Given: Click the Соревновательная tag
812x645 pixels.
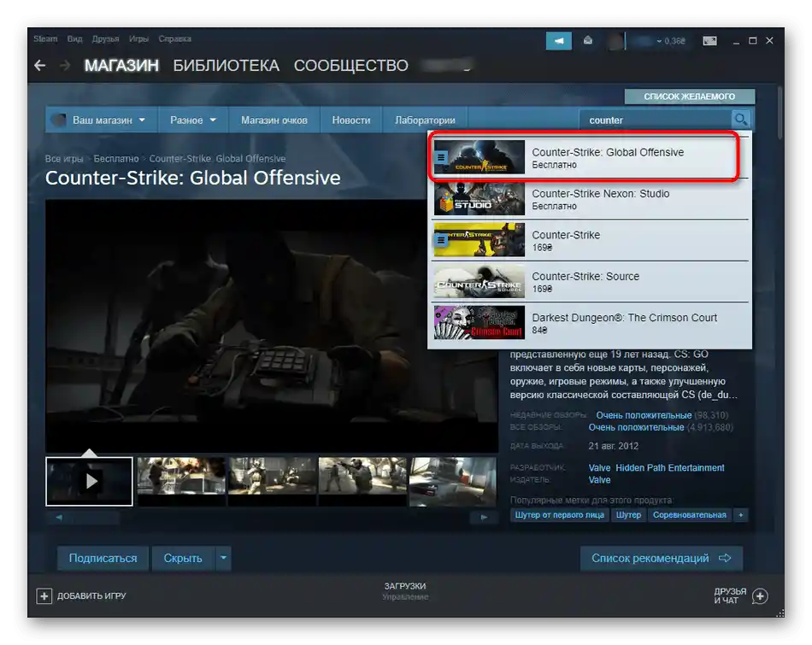Looking at the screenshot, I should tap(689, 515).
